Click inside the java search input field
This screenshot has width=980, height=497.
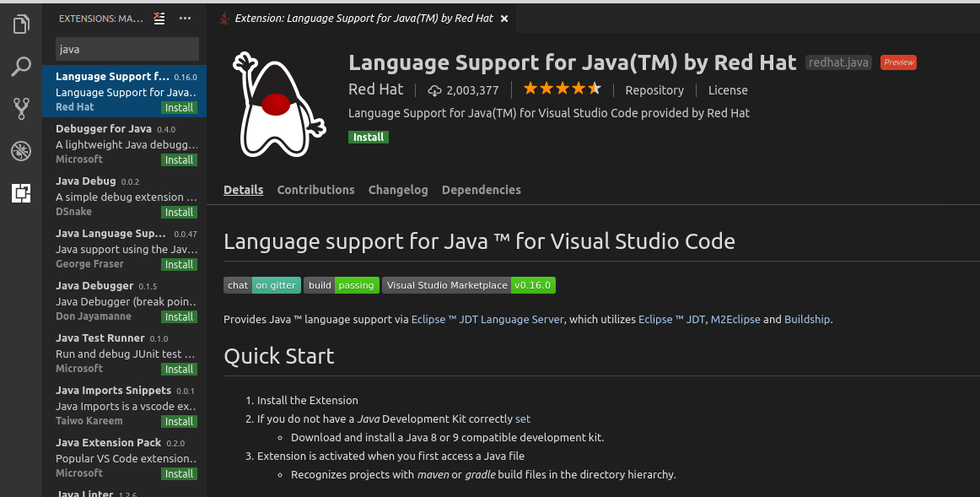tap(125, 49)
